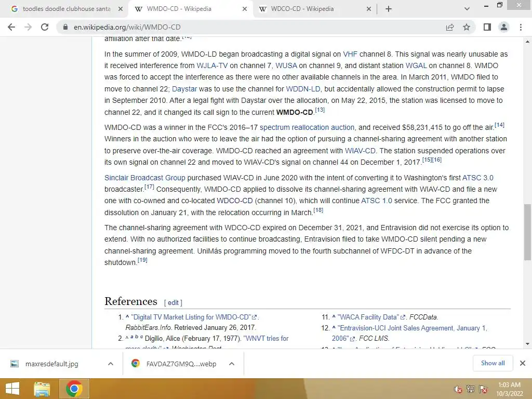The width and height of the screenshot is (532, 399).
Task: Share this page icon in address bar
Action: (x=450, y=27)
